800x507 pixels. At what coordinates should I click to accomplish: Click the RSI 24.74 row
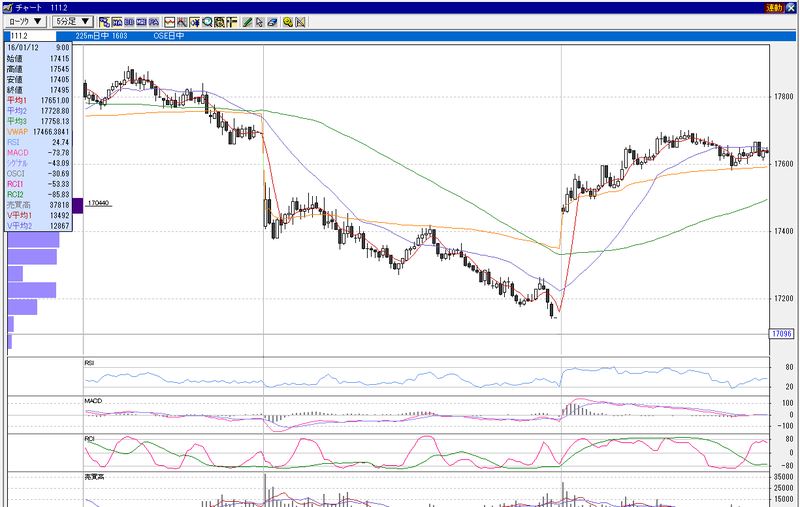coord(38,142)
